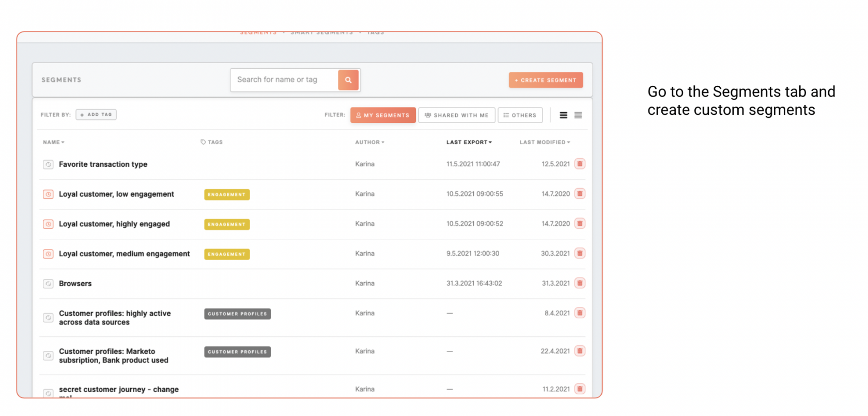The width and height of the screenshot is (868, 416).
Task: Delete the Loyal customer, medium engagement segment
Action: coord(580,253)
